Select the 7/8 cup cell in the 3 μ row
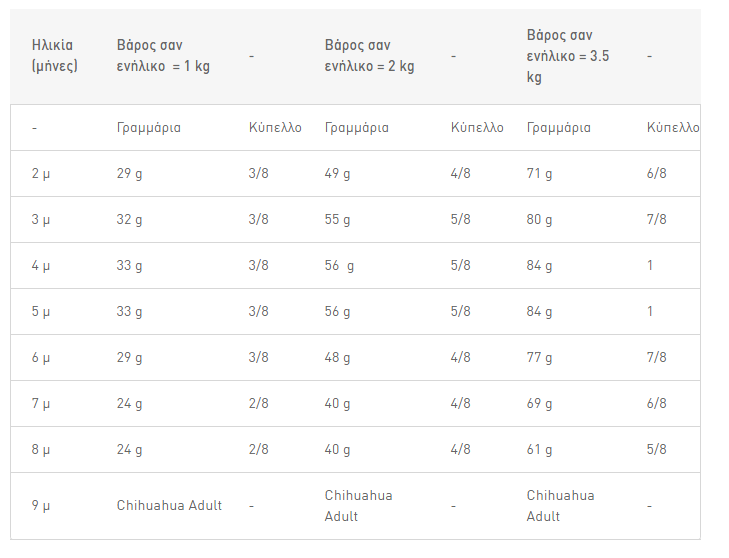The height and width of the screenshot is (558, 729). coord(656,219)
